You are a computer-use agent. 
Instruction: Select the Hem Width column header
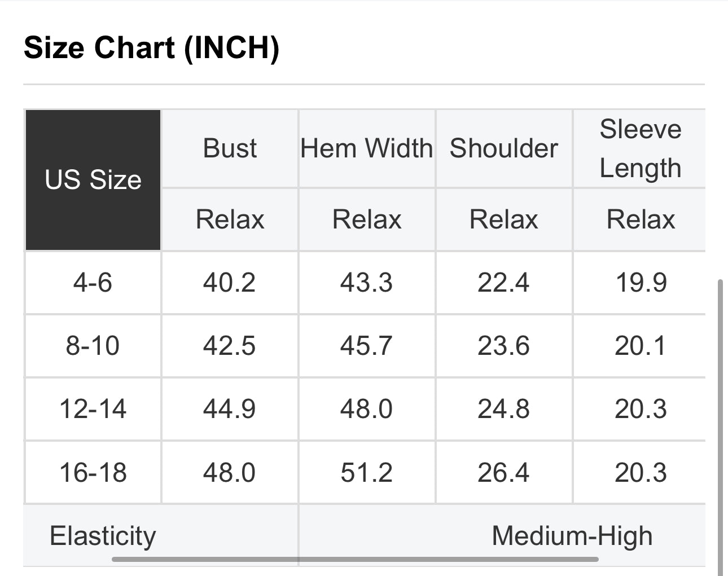pos(367,149)
